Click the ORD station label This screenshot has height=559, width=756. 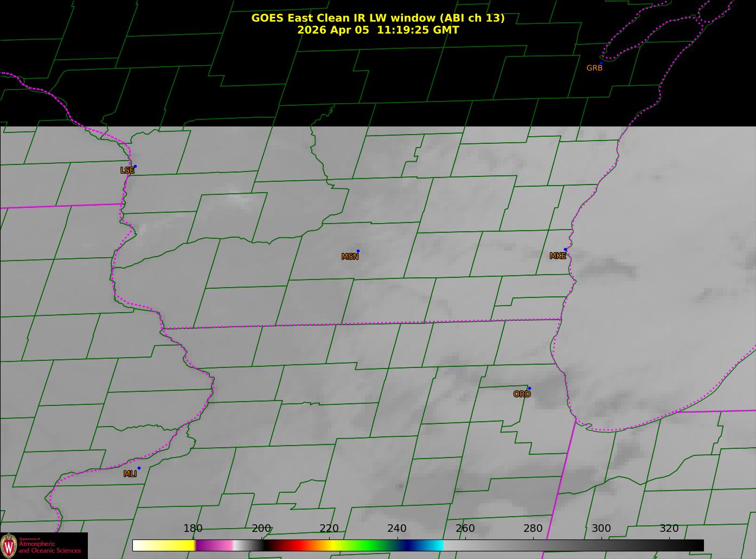522,395
